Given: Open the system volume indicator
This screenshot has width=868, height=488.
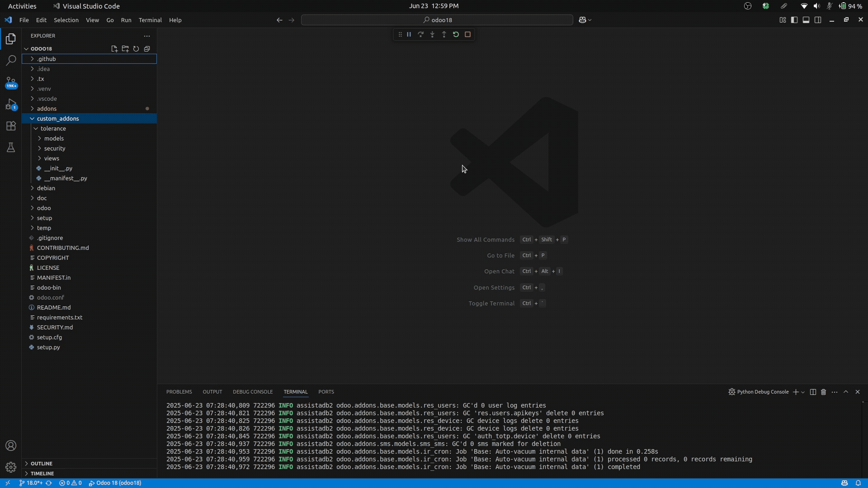Looking at the screenshot, I should pos(816,6).
